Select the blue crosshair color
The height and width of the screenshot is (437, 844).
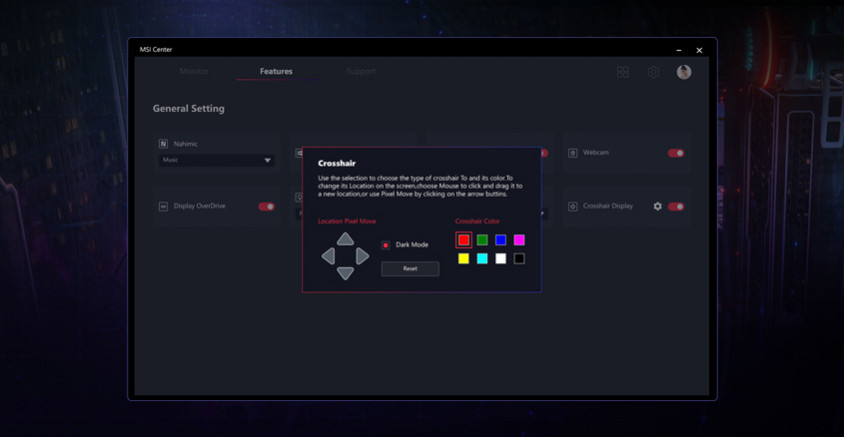tap(501, 240)
